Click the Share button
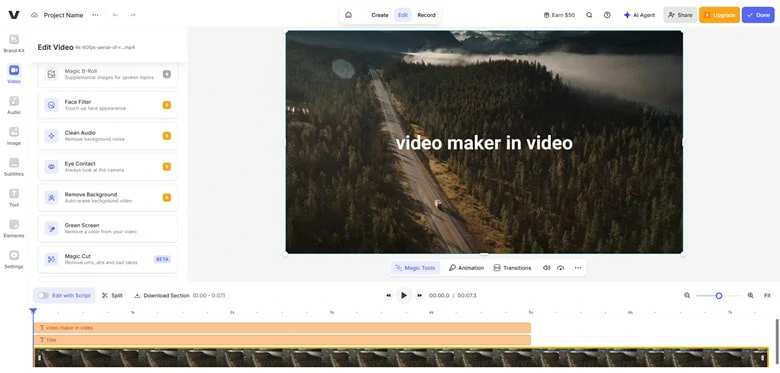The height and width of the screenshot is (373, 780). click(x=680, y=15)
